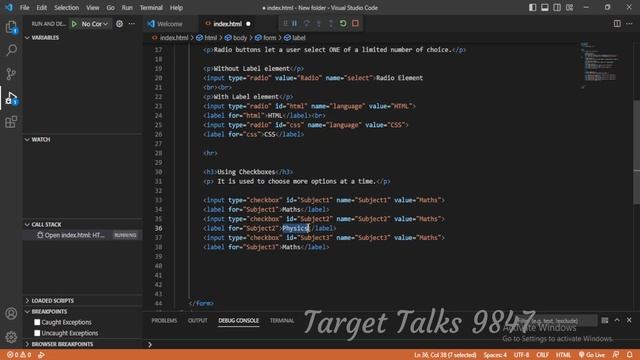Screen dimensions: 640x360
Task: Open Customize Layout icon
Action: tap(569, 7)
